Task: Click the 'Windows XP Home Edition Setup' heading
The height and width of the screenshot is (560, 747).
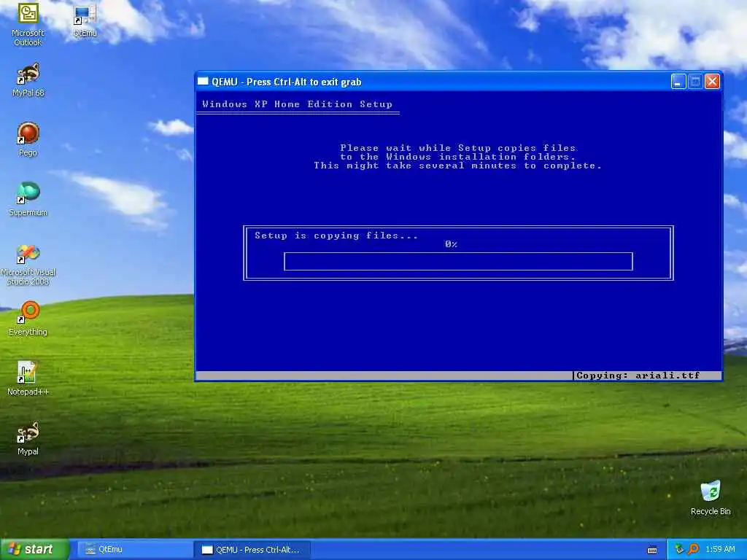Action: [x=298, y=104]
